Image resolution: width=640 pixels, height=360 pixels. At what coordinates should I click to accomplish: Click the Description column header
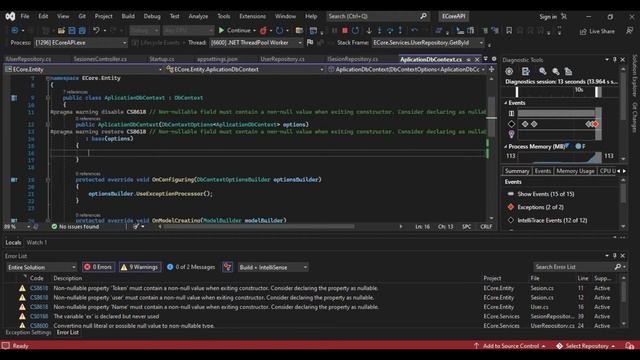pyautogui.click(x=68, y=278)
